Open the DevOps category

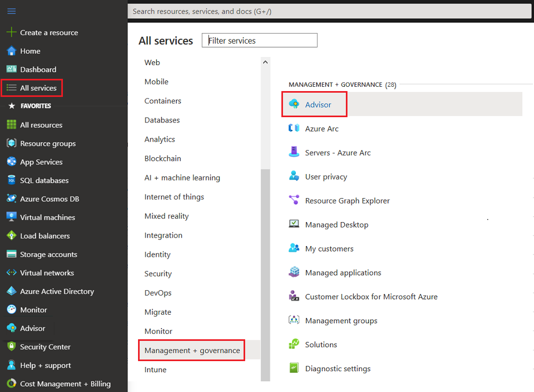158,293
